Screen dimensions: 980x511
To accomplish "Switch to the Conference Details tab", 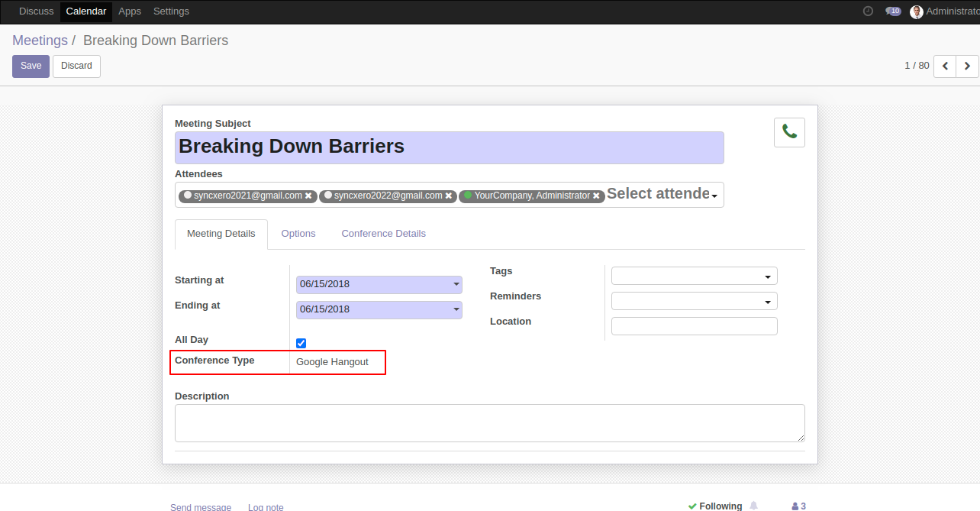I will (383, 234).
